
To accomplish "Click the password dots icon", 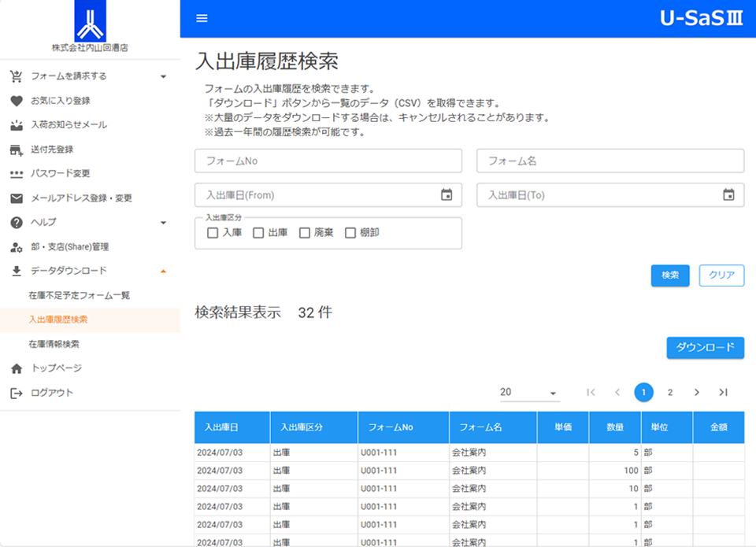I will 17,174.
